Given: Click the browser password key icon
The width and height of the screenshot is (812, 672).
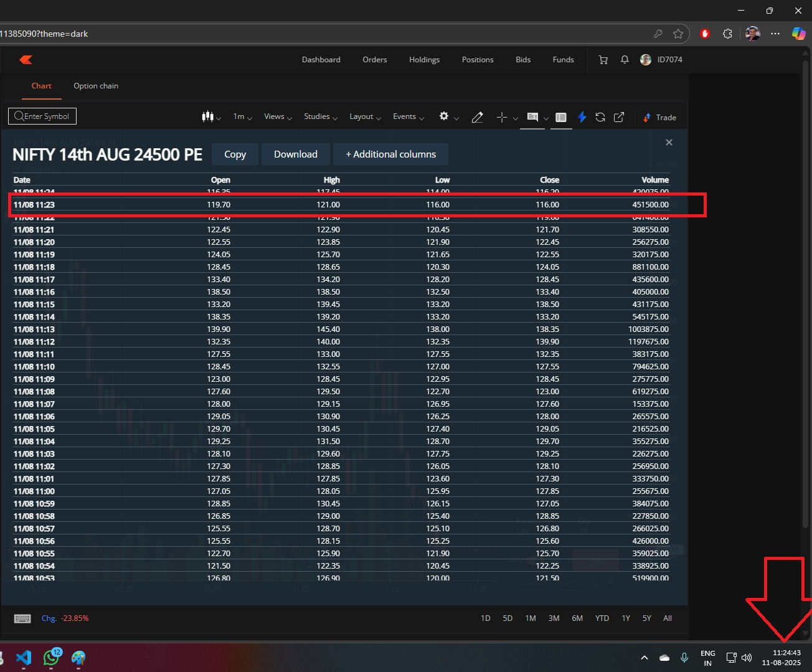Looking at the screenshot, I should click(658, 34).
